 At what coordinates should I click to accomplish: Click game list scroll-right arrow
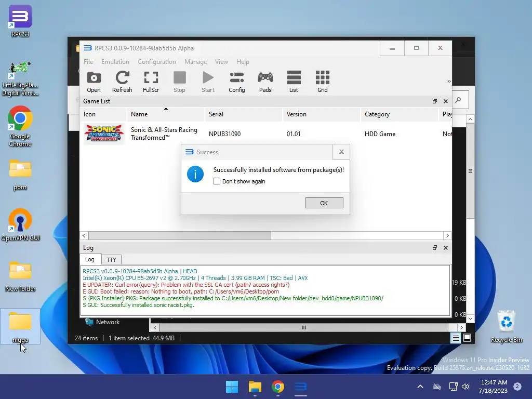(447, 235)
